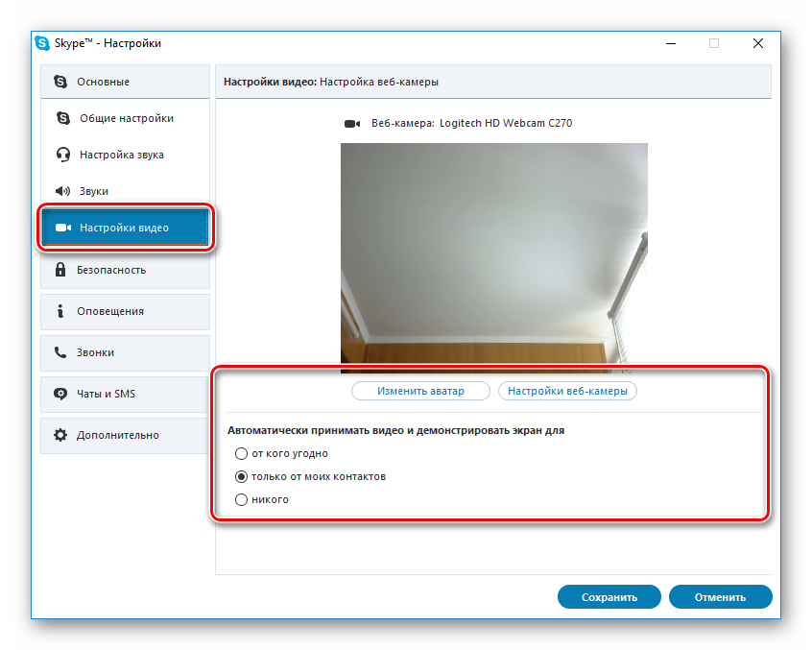Click the Отменить button

click(x=721, y=597)
